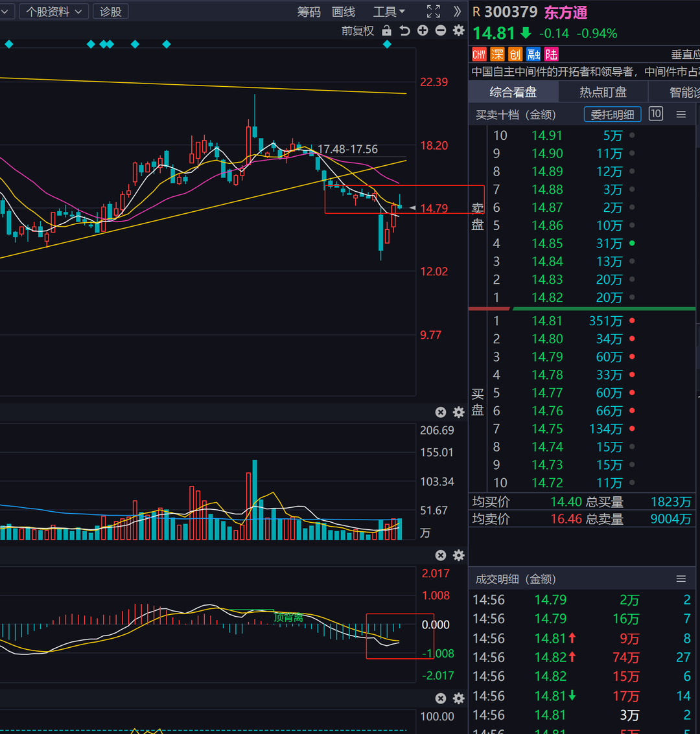The width and height of the screenshot is (700, 734).
Task: Open main chart settings gear icon
Action: click(x=459, y=30)
